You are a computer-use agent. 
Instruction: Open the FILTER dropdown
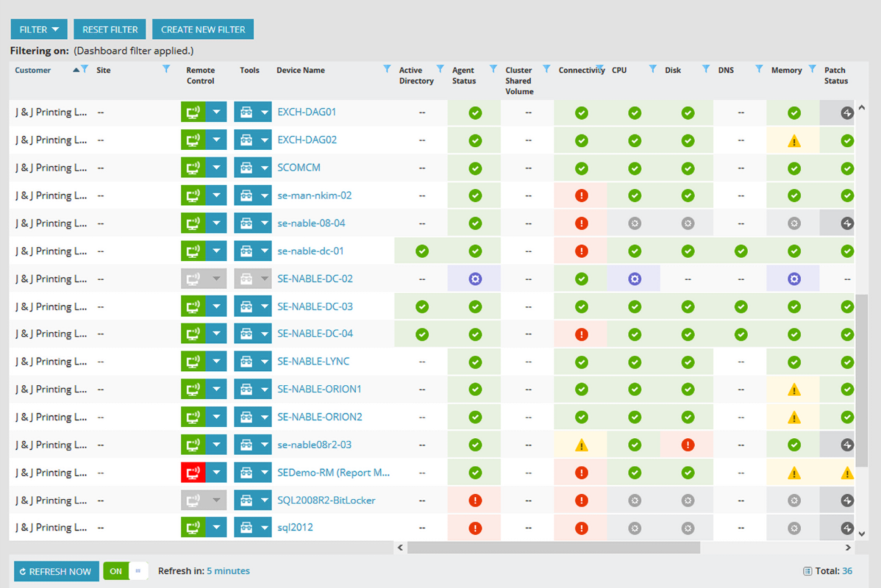pyautogui.click(x=38, y=29)
